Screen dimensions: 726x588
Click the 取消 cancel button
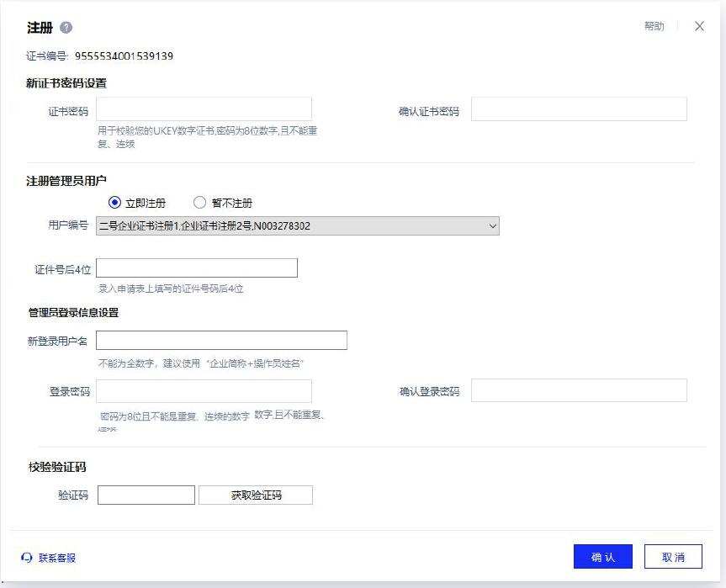(673, 557)
